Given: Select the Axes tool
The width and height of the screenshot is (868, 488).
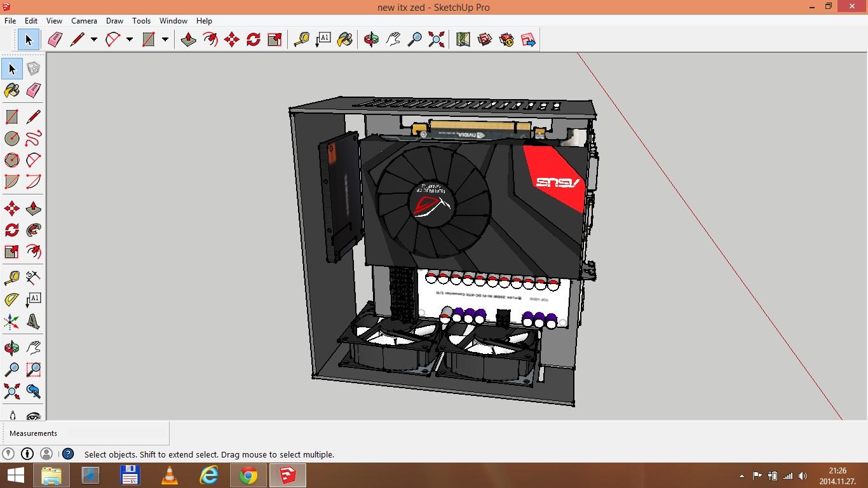Looking at the screenshot, I should point(12,322).
